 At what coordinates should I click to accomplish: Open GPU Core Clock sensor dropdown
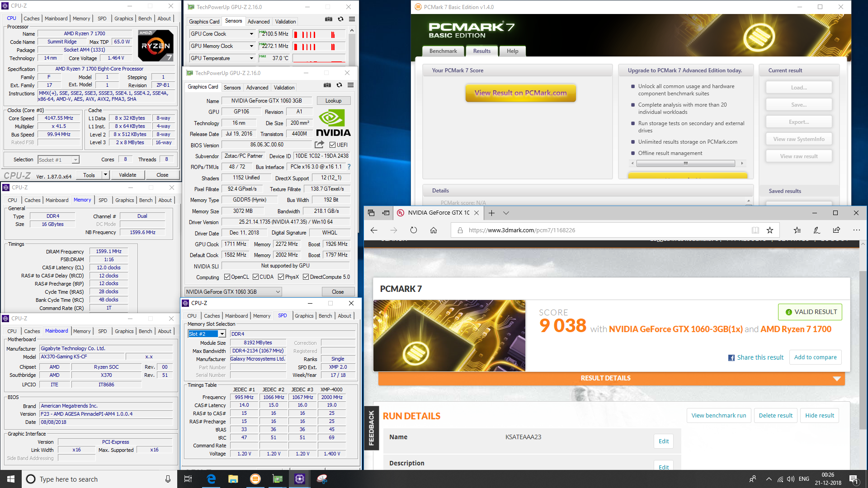pos(252,34)
